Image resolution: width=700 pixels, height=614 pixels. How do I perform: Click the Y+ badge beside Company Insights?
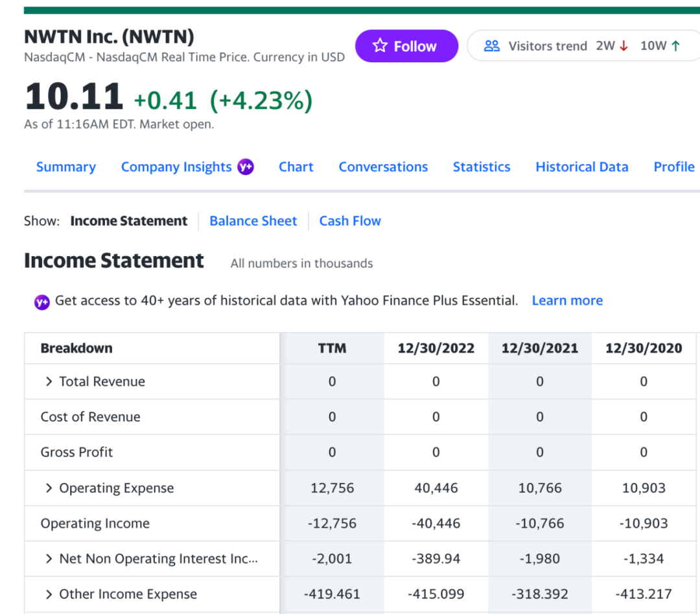point(246,167)
